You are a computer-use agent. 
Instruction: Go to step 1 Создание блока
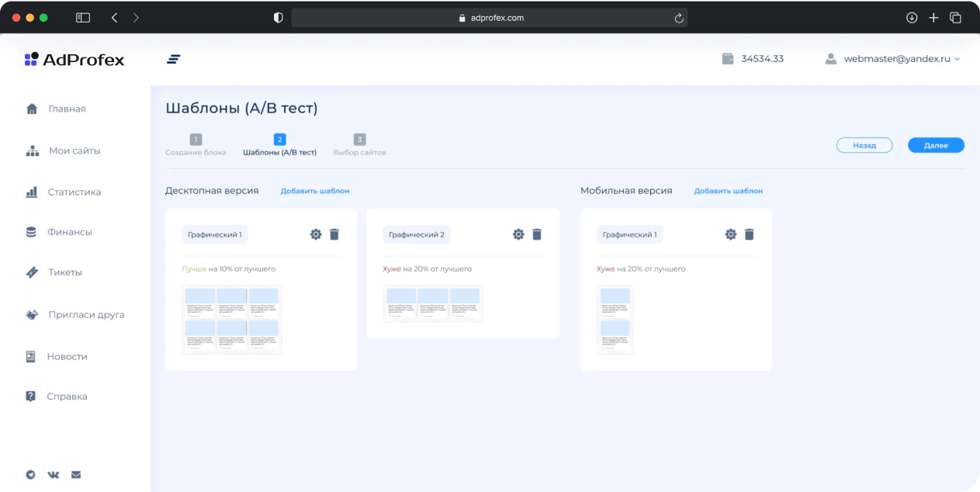[196, 145]
